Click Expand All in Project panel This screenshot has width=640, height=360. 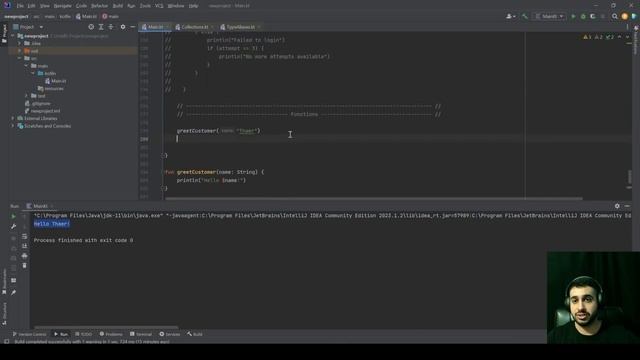pyautogui.click(x=101, y=27)
